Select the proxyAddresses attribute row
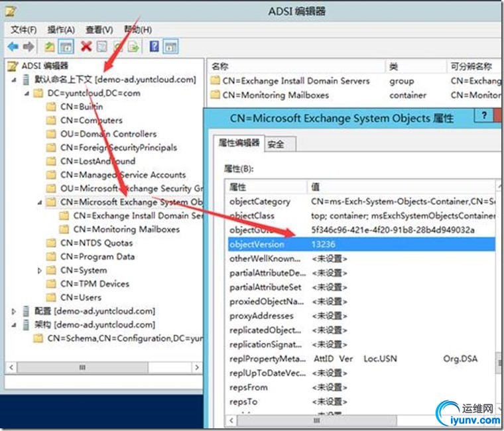 click(x=361, y=316)
